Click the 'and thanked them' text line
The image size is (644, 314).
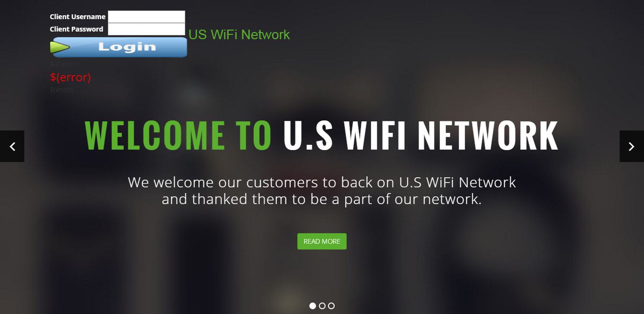[x=322, y=199]
